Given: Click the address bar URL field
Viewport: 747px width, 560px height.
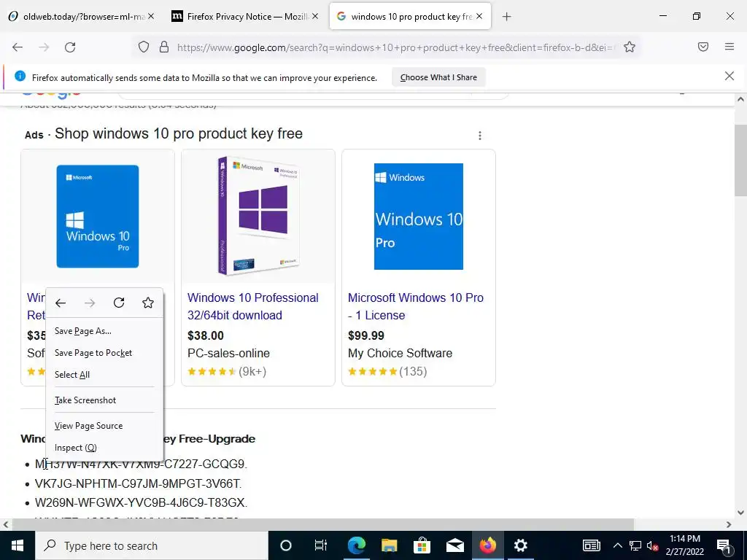Looking at the screenshot, I should (395, 47).
